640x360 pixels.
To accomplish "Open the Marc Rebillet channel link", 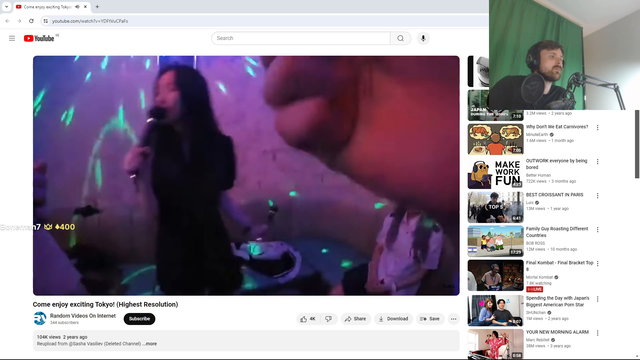I will 538,340.
